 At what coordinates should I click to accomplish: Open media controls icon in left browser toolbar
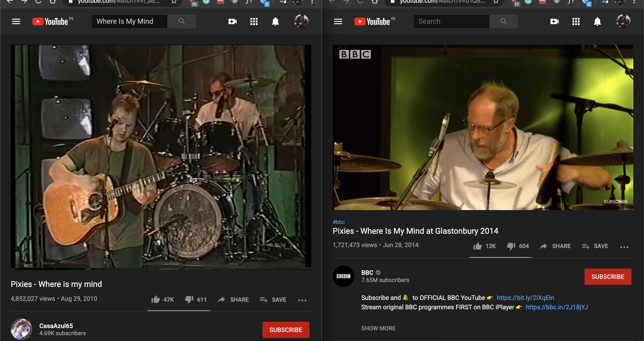[283, 2]
